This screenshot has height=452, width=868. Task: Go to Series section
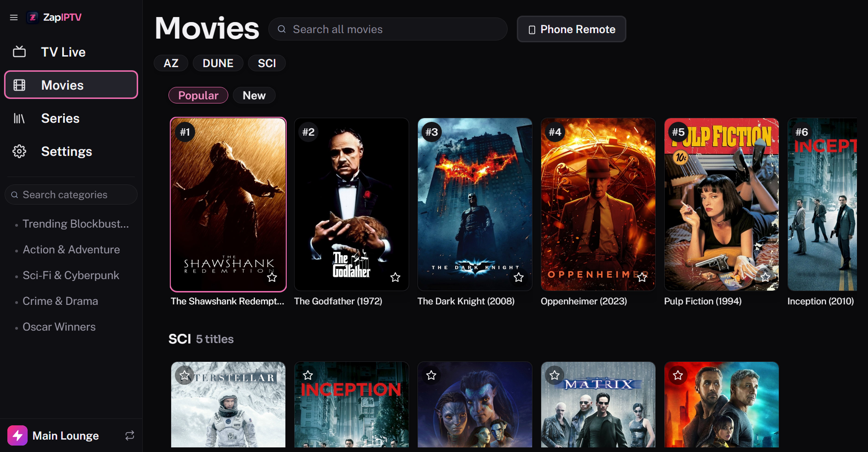point(71,118)
